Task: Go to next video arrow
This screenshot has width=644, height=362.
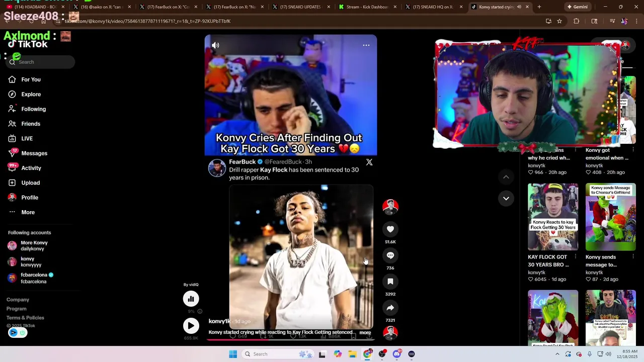Action: coord(506,198)
